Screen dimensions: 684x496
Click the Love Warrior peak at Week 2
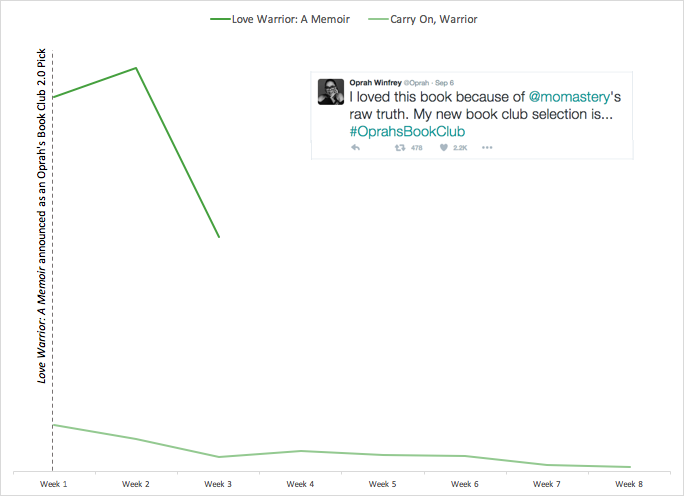click(136, 68)
